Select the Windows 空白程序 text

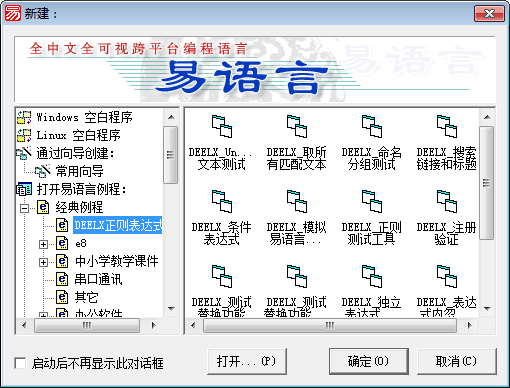pos(84,117)
